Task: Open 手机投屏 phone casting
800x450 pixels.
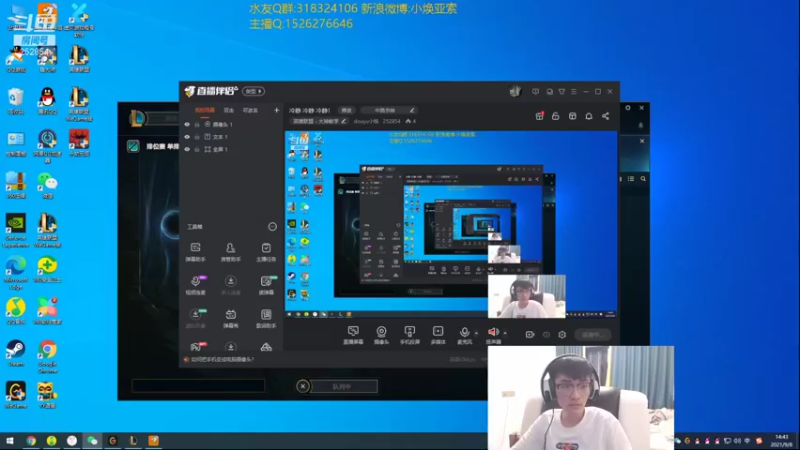Action: click(409, 335)
